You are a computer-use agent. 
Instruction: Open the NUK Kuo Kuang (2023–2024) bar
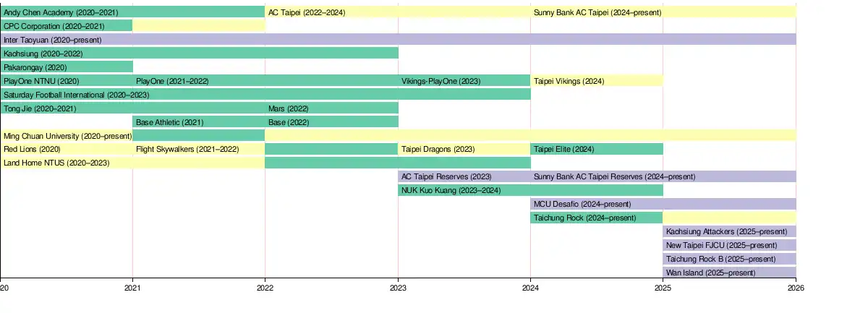pyautogui.click(x=529, y=191)
